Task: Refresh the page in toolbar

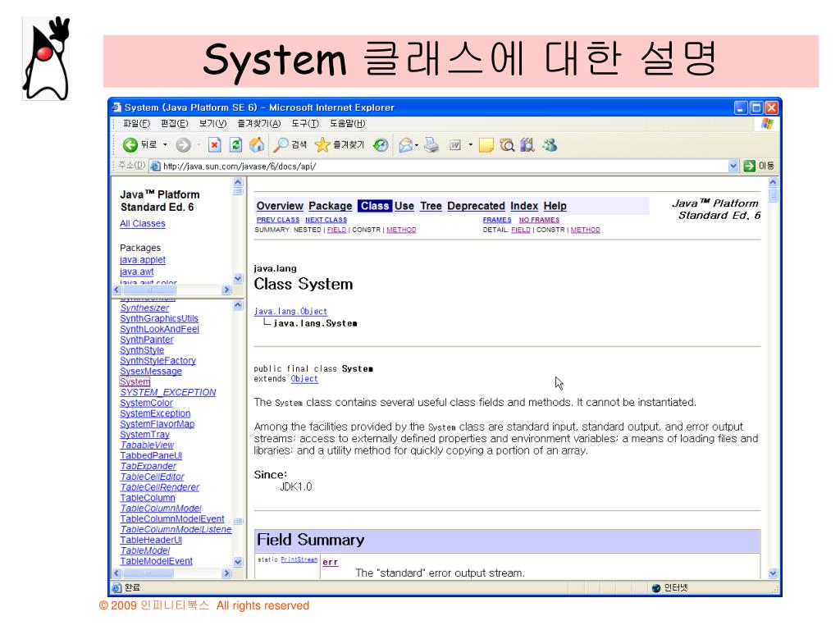Action: coord(235,144)
